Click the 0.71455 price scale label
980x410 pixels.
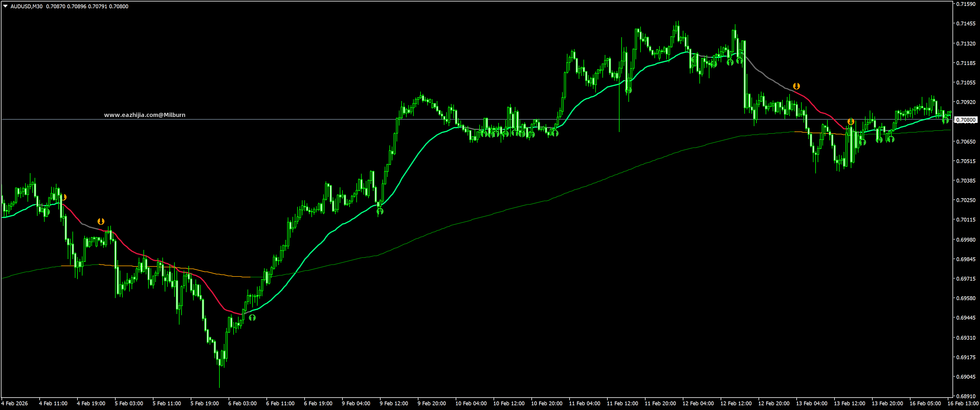(966, 24)
